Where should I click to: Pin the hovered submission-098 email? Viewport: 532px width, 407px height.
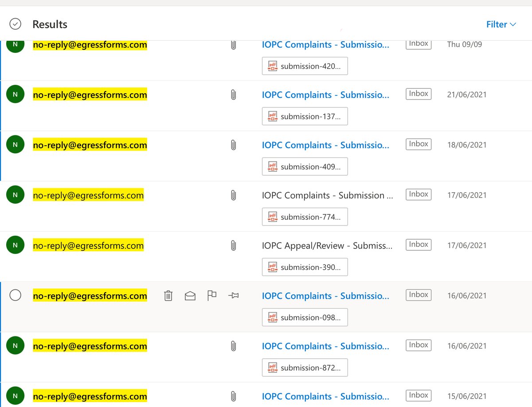point(234,296)
